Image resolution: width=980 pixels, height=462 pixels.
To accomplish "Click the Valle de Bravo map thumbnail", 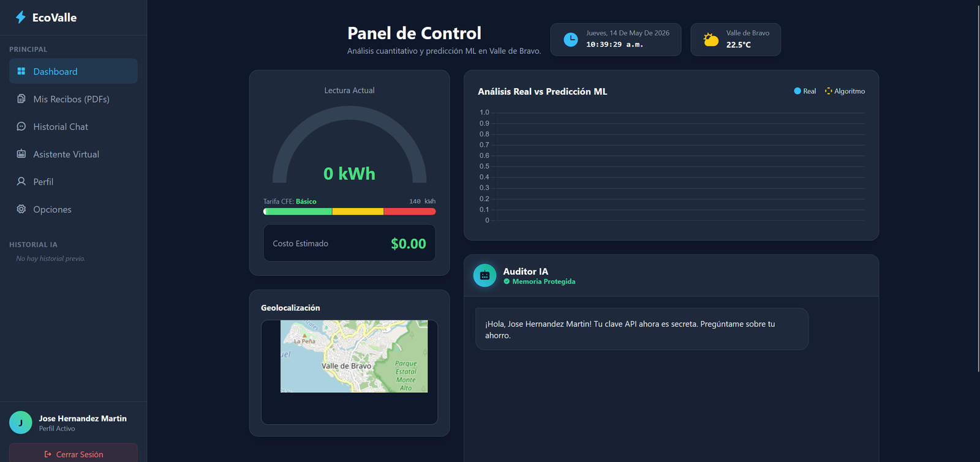I will click(x=354, y=356).
